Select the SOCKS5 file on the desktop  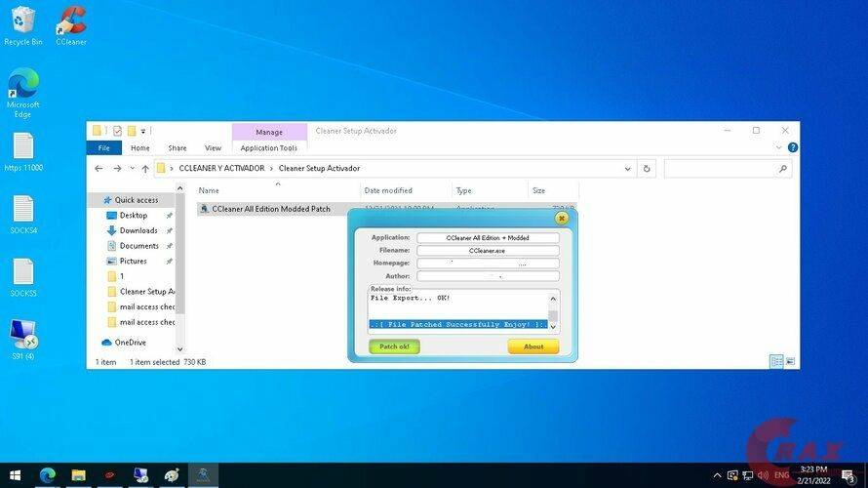[23, 277]
